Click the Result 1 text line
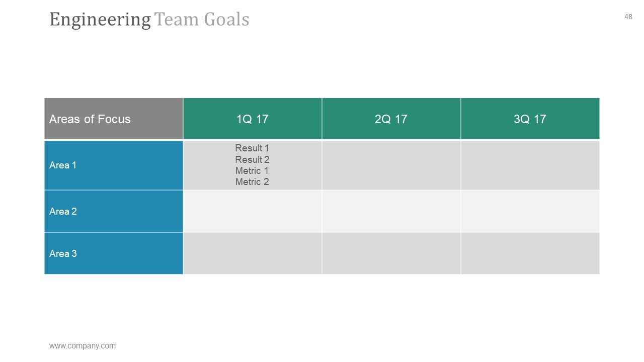This screenshot has width=644, height=362. pyautogui.click(x=252, y=148)
